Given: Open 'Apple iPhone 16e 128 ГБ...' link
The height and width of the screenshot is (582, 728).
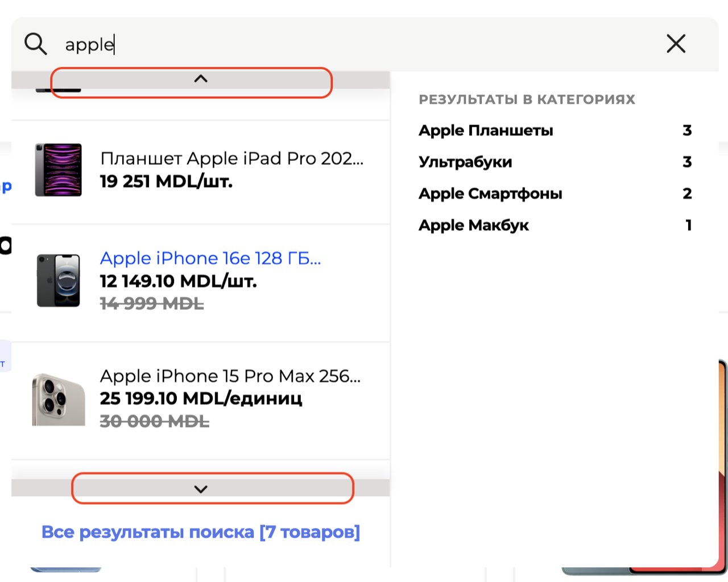Looking at the screenshot, I should coord(210,258).
